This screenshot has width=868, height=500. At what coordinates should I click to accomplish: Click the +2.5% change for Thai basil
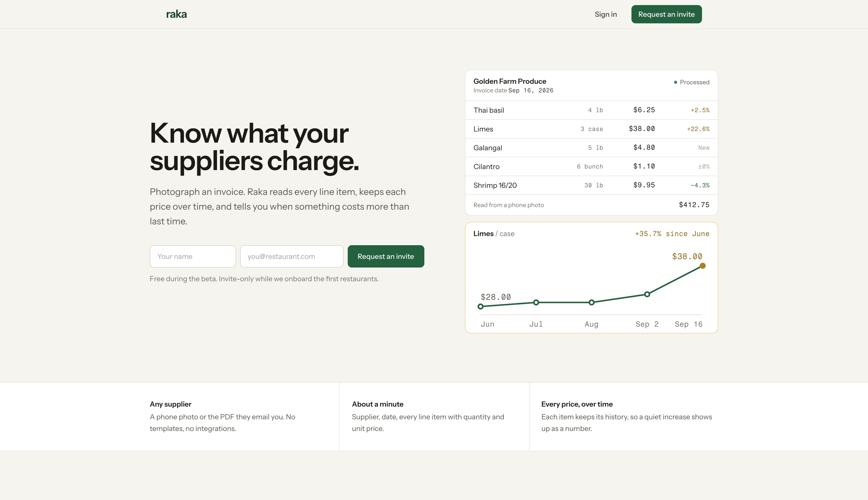[x=700, y=110]
